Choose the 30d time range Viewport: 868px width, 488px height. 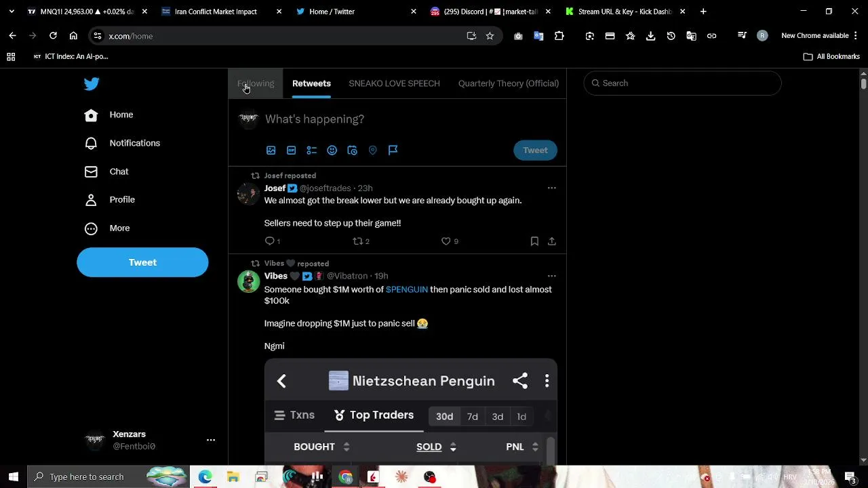click(x=445, y=417)
